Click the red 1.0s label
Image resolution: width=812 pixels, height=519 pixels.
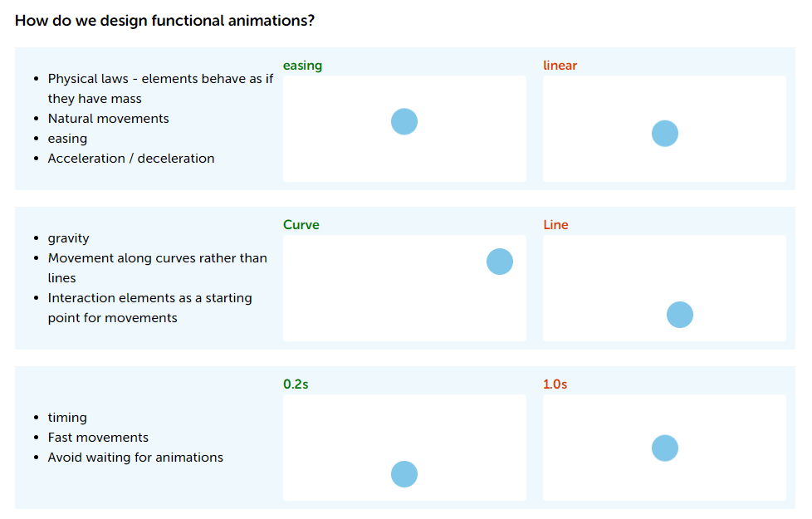[555, 384]
